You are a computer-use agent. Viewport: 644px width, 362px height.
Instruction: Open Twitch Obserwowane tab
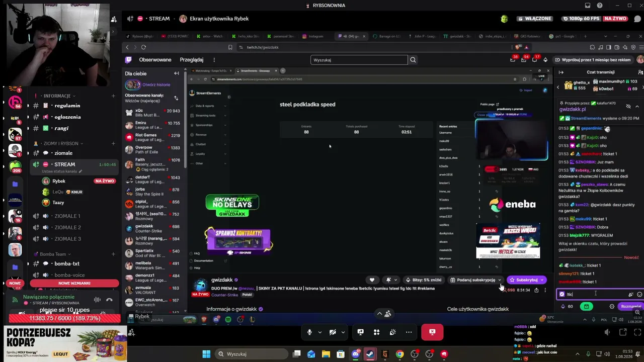[x=155, y=60]
